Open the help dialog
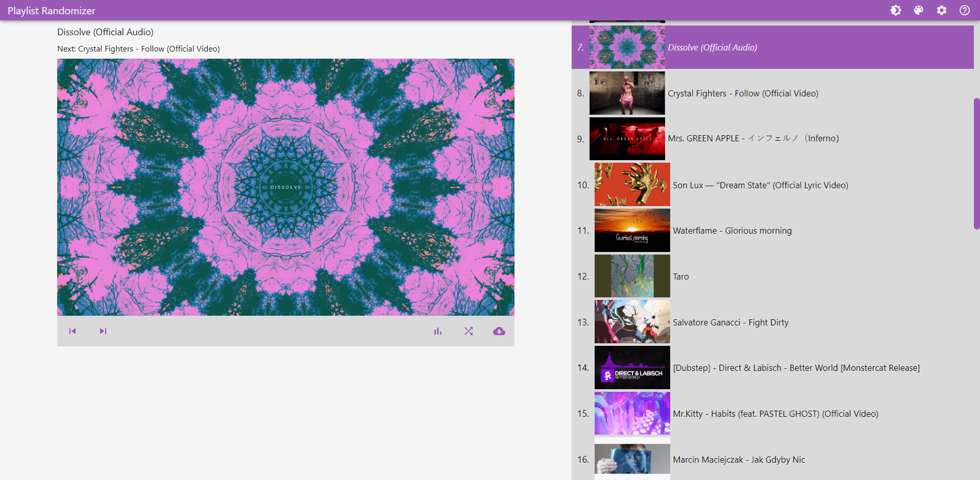Viewport: 980px width, 480px height. 965,10
